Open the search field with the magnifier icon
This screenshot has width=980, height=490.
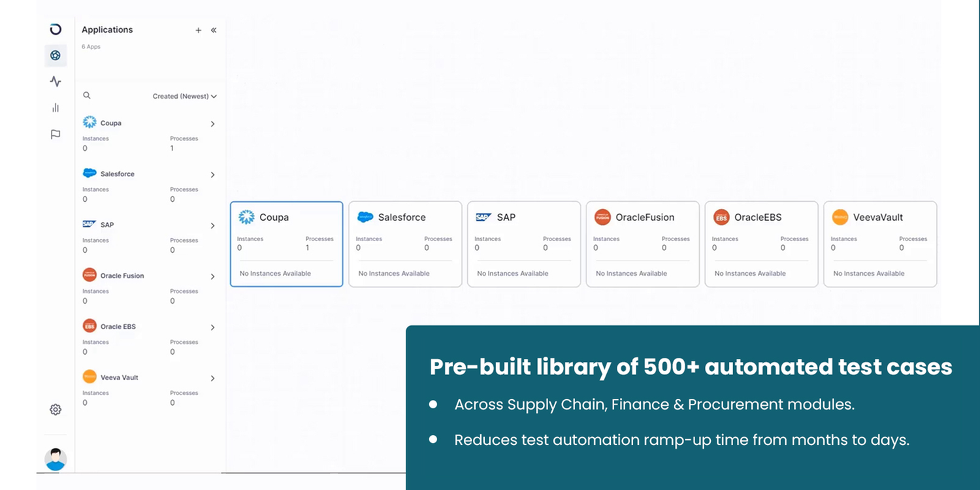click(x=87, y=95)
